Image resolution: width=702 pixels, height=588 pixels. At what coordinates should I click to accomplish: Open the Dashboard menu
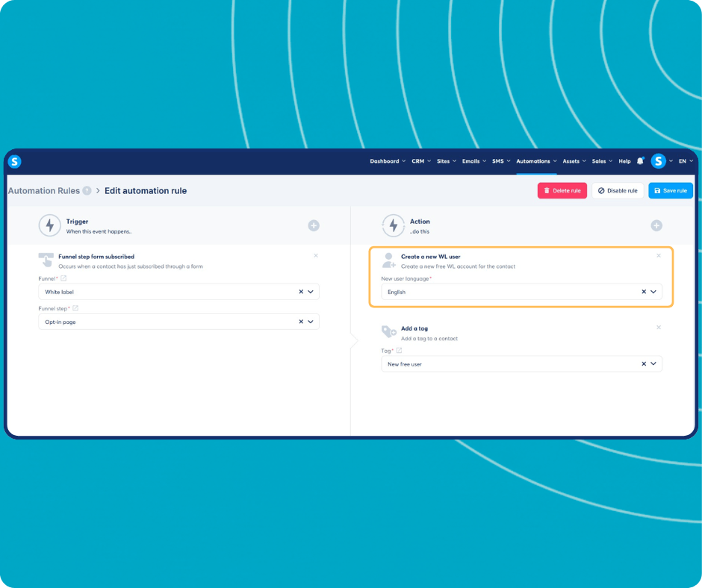click(388, 161)
